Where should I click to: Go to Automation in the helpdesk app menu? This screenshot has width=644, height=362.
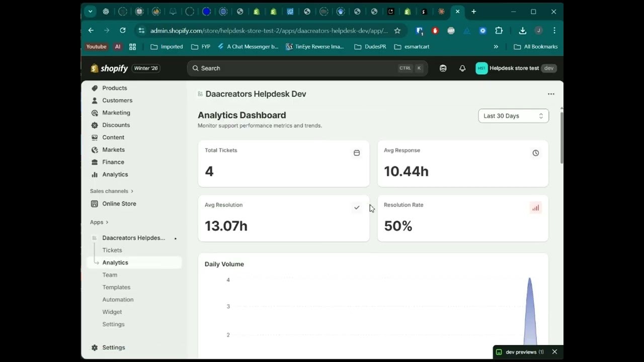(x=118, y=300)
